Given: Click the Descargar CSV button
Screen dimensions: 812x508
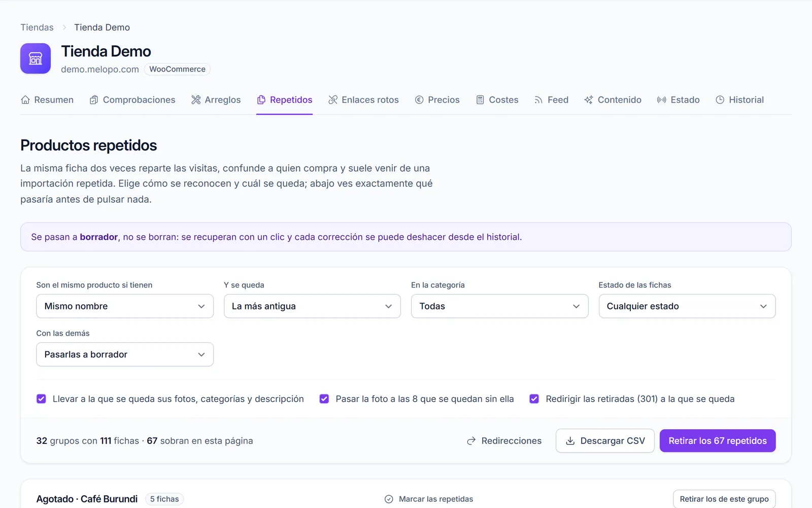Looking at the screenshot, I should click(x=605, y=441).
